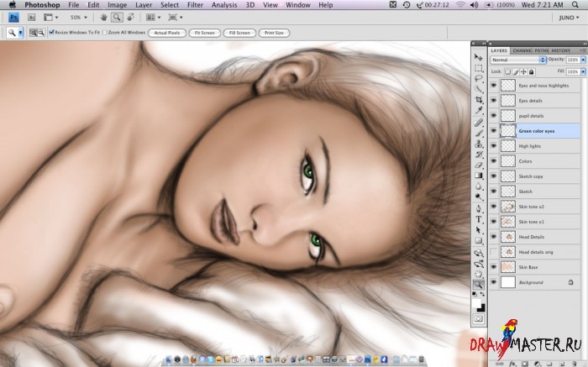Select the Pen tool
Image resolution: width=588 pixels, height=367 pixels.
click(479, 209)
